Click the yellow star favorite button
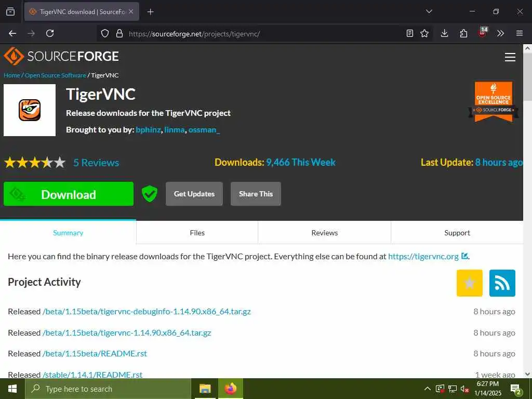 pos(470,283)
